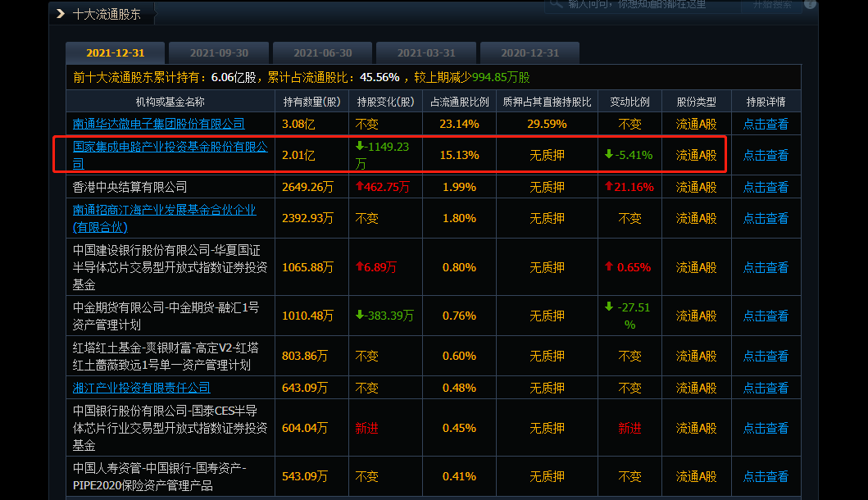Click the 23.14% float ratio cell
Image resolution: width=868 pixels, height=500 pixels.
tap(460, 124)
